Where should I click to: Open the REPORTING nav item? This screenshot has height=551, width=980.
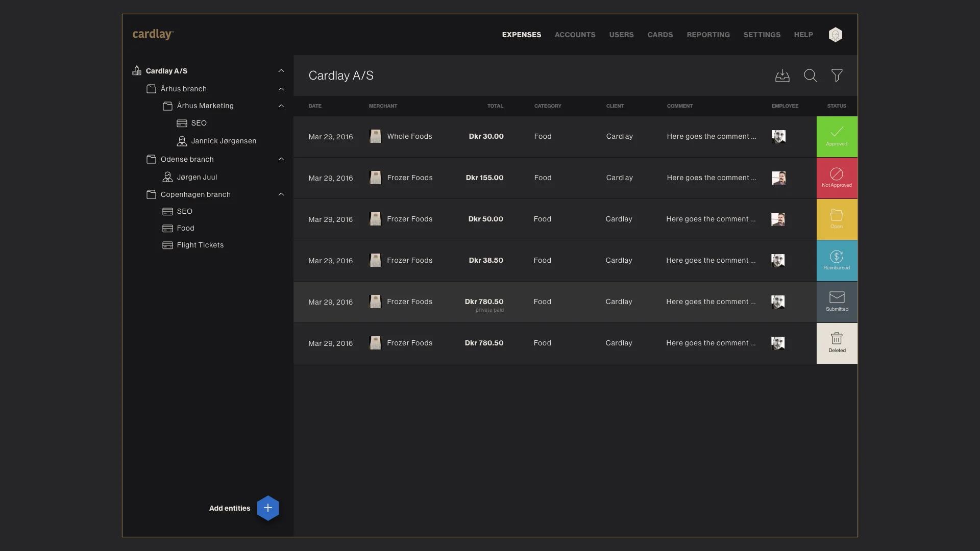[708, 35]
